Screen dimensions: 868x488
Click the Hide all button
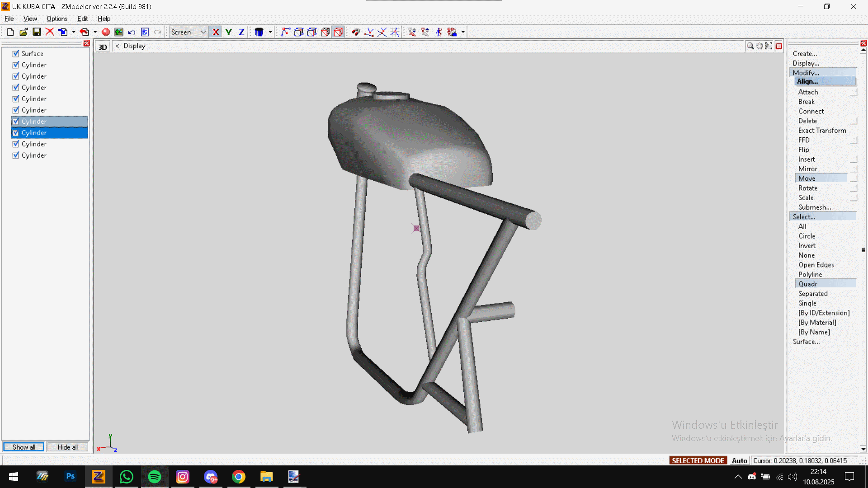point(67,447)
